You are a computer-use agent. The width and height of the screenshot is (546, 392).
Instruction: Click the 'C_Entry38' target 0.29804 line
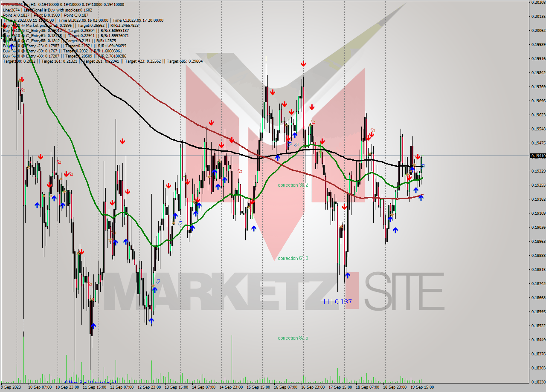(x=66, y=30)
